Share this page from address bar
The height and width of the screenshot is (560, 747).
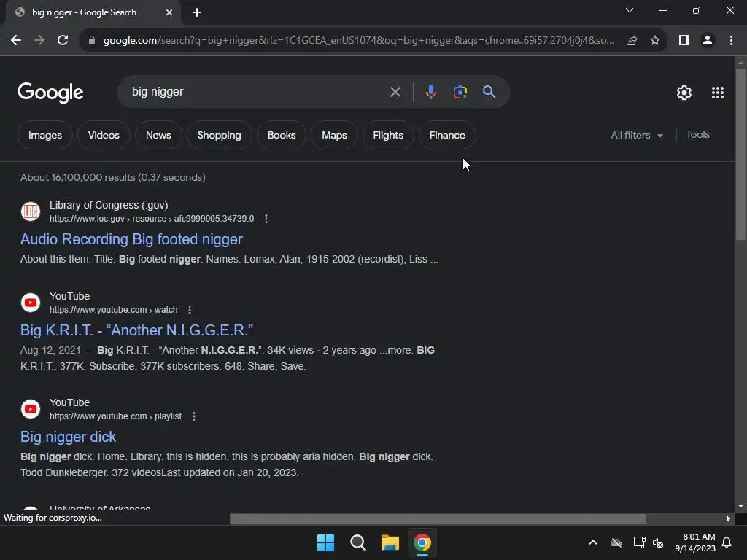coord(632,41)
